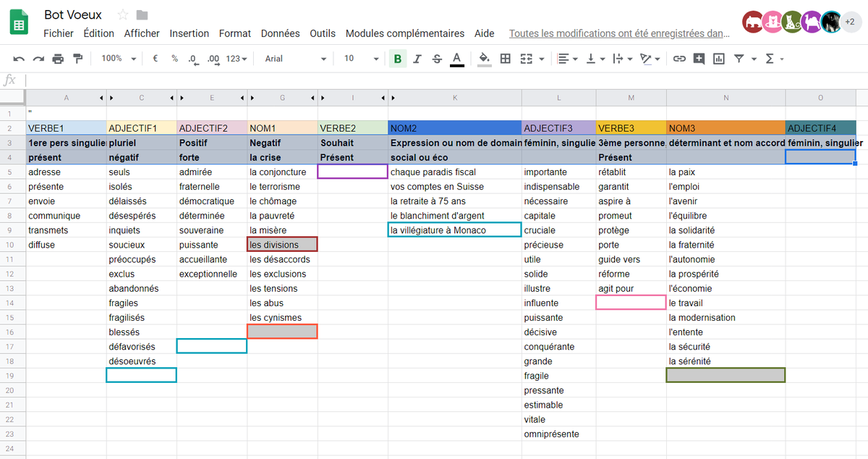The width and height of the screenshot is (868, 459).
Task: Expand the filter views dropdown arrow
Action: [754, 59]
